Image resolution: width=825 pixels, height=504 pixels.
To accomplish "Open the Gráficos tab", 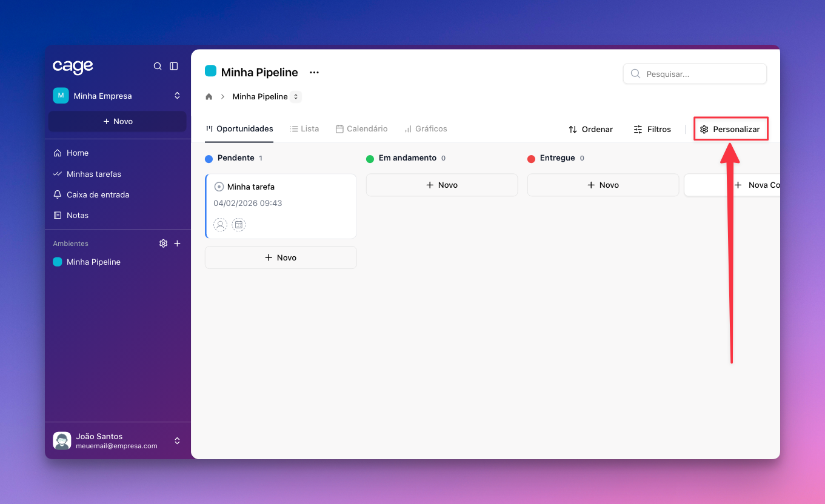I will pyautogui.click(x=426, y=129).
